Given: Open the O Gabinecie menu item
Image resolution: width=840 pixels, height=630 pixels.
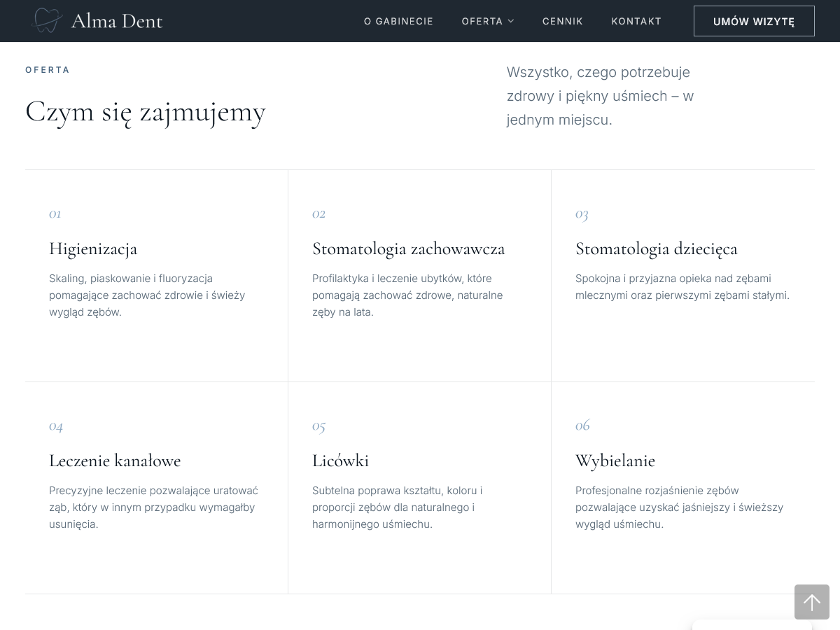Looking at the screenshot, I should [x=398, y=21].
